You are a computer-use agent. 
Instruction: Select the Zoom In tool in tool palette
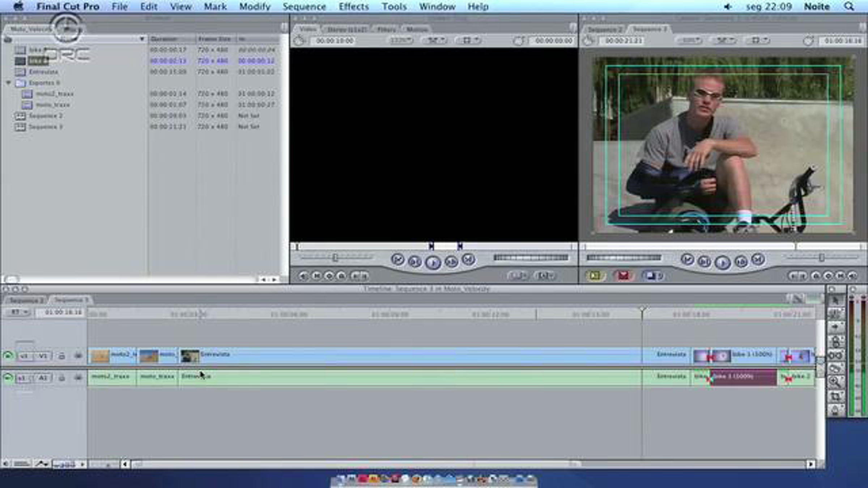[x=835, y=382]
